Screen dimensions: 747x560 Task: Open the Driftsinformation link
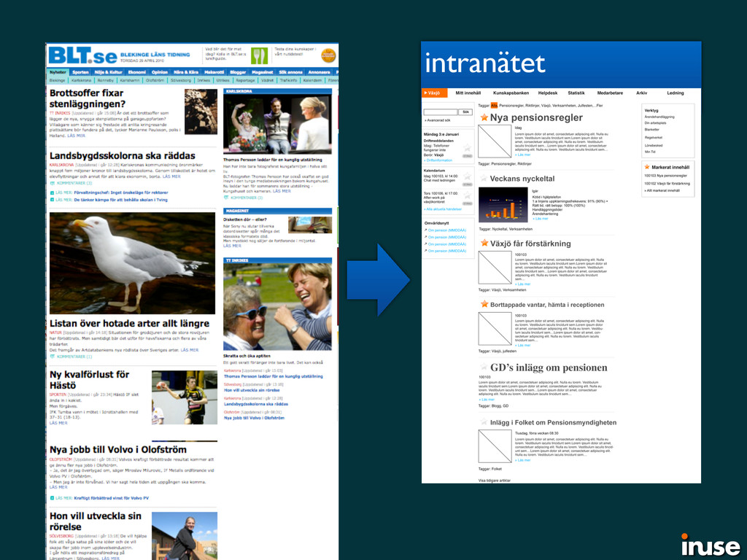point(438,160)
